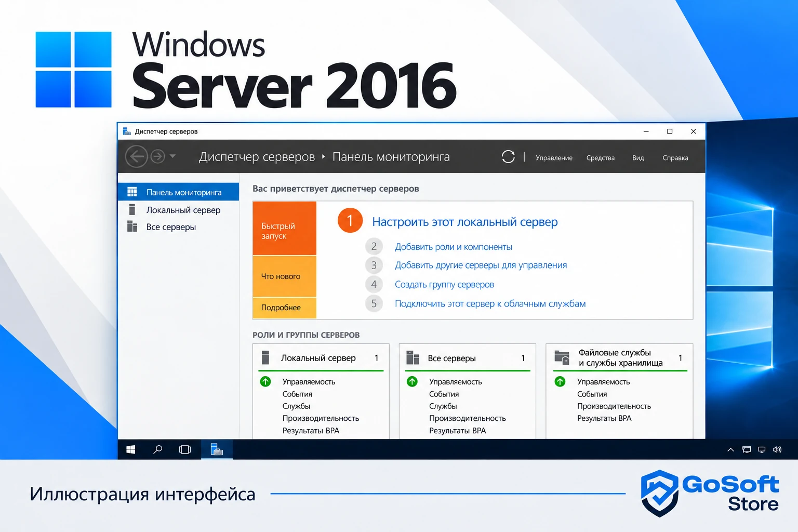Viewport: 798px width, 532px height.
Task: Click the dashboard grid icon in sidebar
Action: click(132, 192)
